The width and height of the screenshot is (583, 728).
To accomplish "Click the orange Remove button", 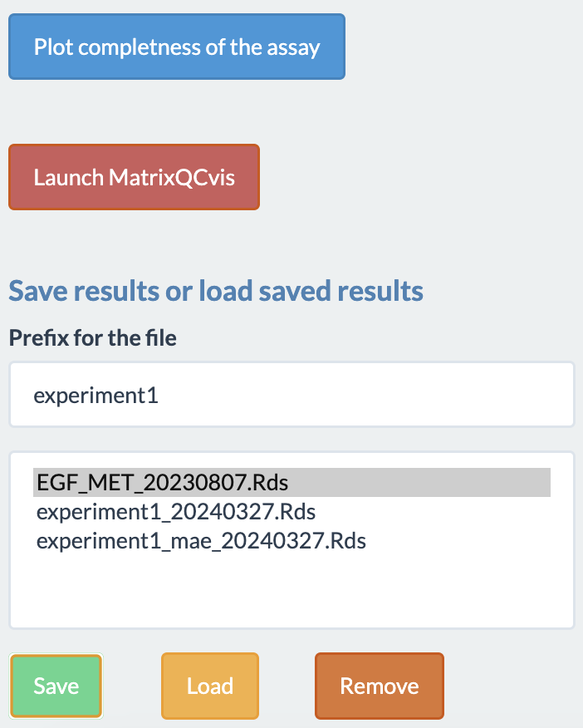I will (x=380, y=686).
